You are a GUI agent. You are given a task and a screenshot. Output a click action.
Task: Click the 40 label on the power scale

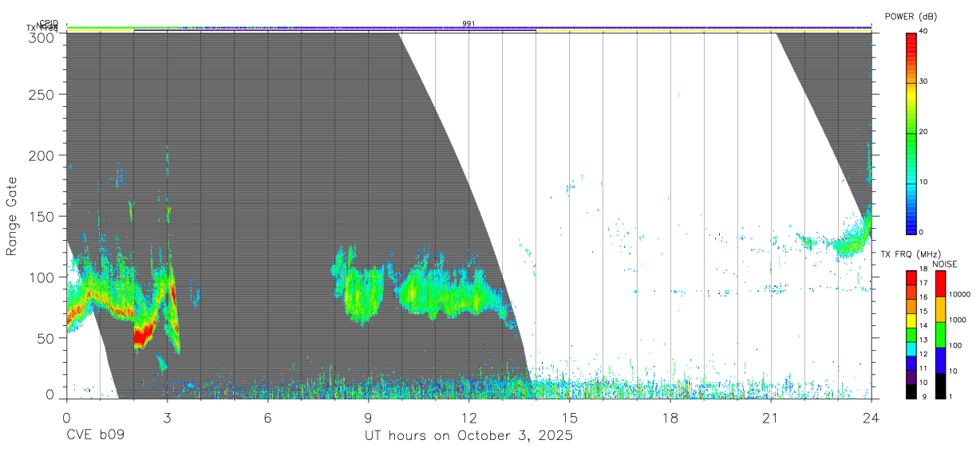(925, 31)
